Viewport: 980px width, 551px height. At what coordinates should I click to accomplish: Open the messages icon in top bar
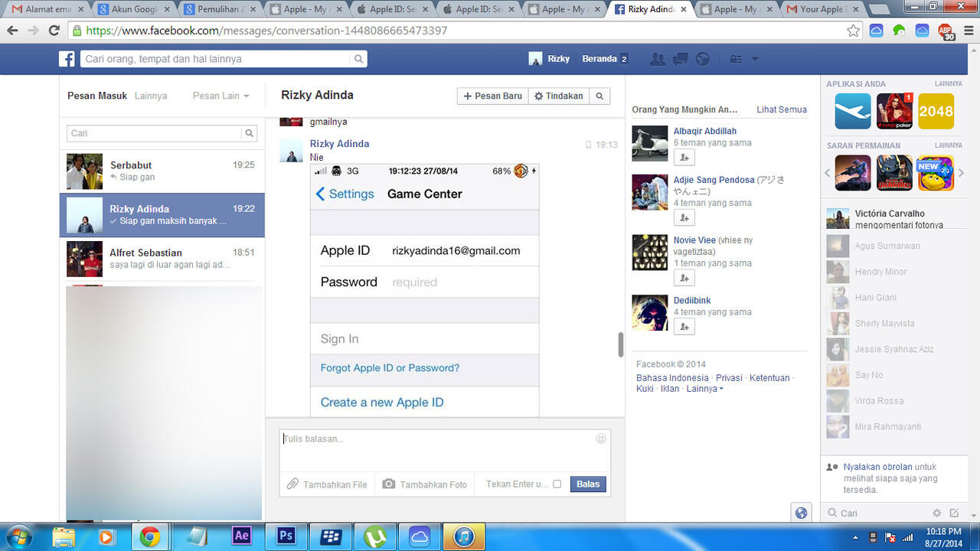click(680, 59)
